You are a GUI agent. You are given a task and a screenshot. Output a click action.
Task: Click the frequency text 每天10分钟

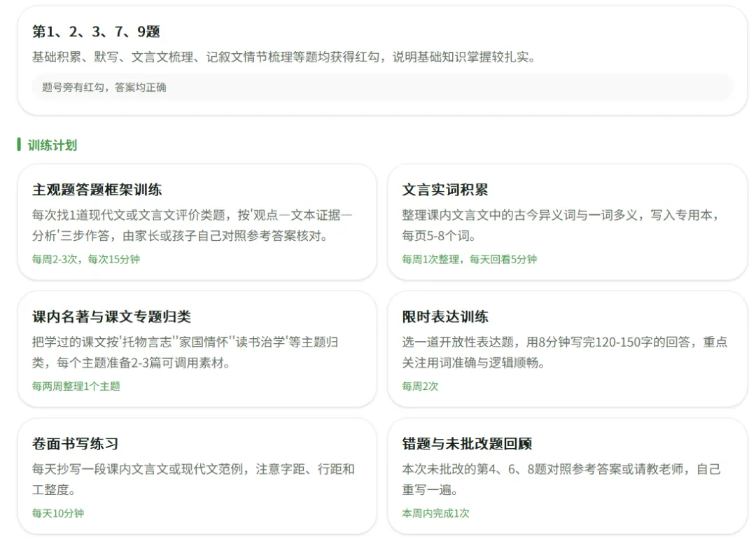click(58, 513)
